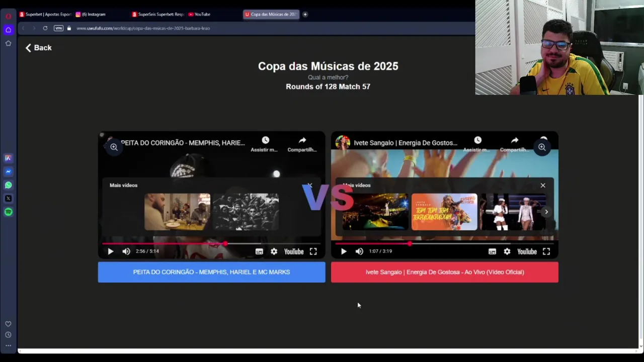Open Messenger in the sidebar

tap(9, 171)
